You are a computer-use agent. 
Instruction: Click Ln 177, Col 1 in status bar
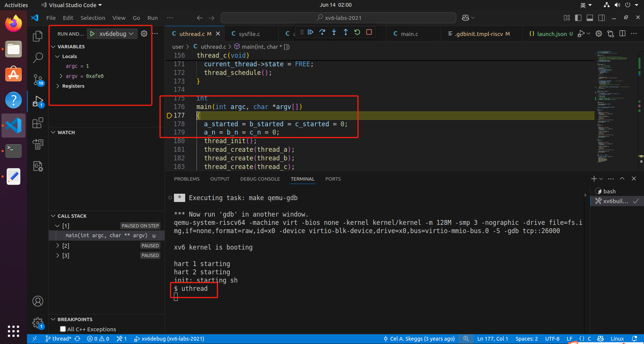(493, 338)
